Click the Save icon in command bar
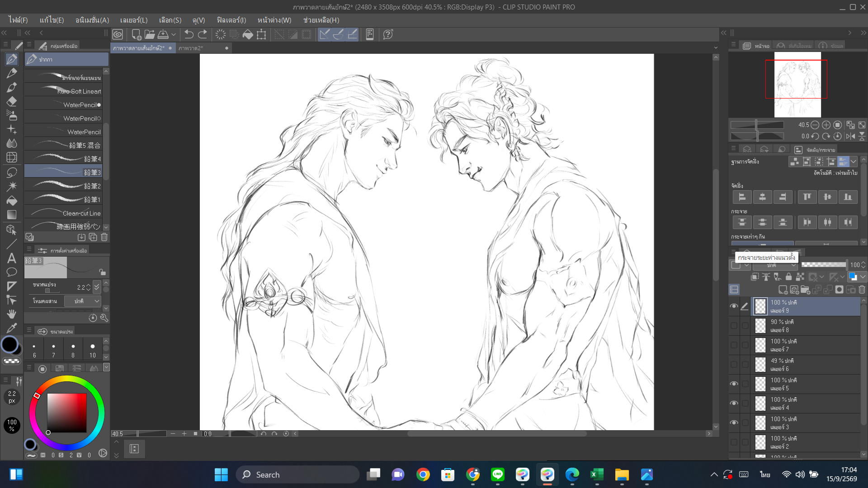The height and width of the screenshot is (488, 868). (x=163, y=34)
